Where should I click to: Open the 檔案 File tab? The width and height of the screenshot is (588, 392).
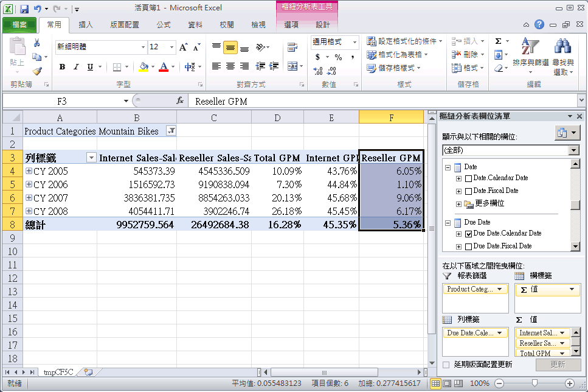19,25
